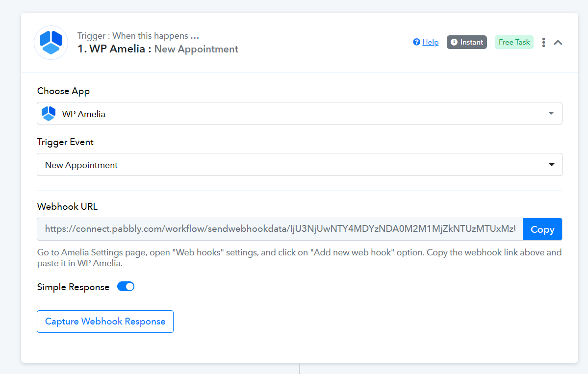The image size is (588, 374).
Task: Open the Choose App dropdown arrow
Action: click(551, 113)
